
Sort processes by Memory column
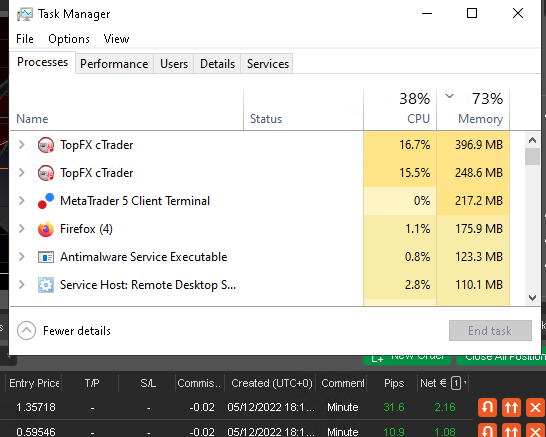[473, 110]
